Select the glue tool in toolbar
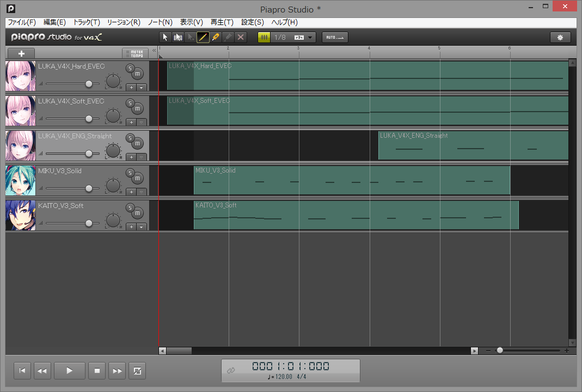The width and height of the screenshot is (582, 392). (228, 37)
